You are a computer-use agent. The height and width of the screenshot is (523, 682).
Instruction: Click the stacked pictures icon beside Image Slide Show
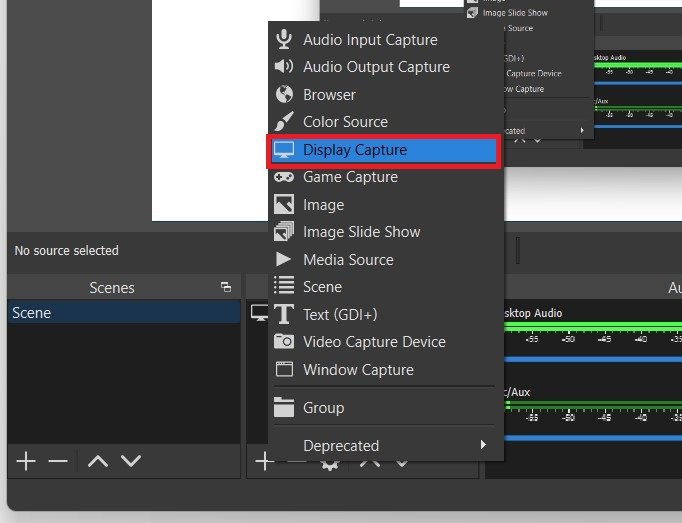click(284, 231)
